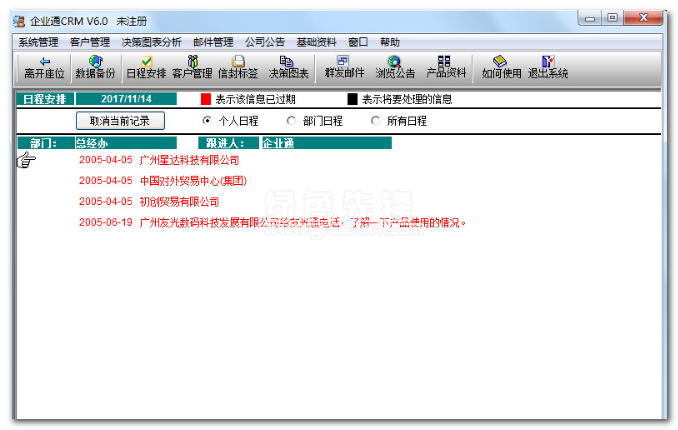Select the 2005-06-19 广州友光数码 schedule entry

tap(272, 222)
